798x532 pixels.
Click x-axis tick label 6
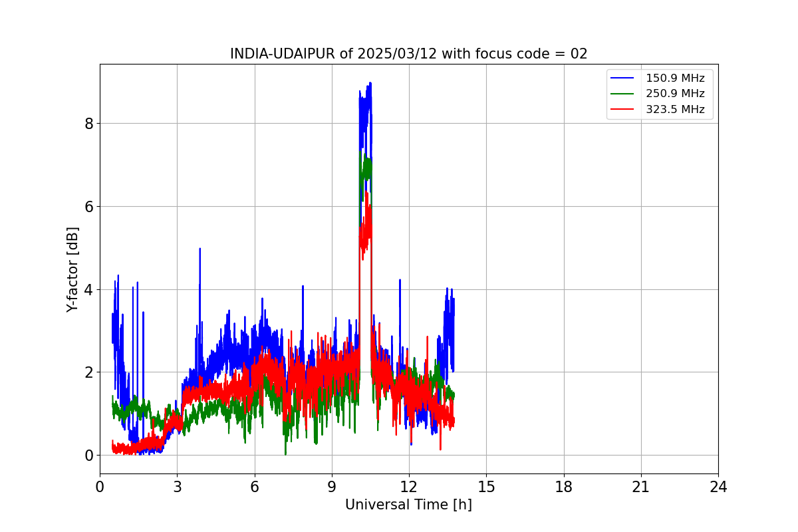tap(254, 487)
